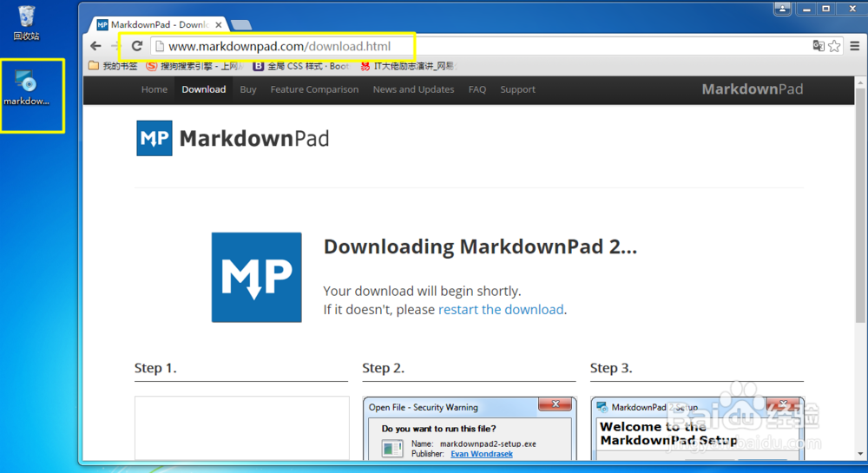Click the Downloading MarkdownPad 2... heading

pyautogui.click(x=480, y=246)
